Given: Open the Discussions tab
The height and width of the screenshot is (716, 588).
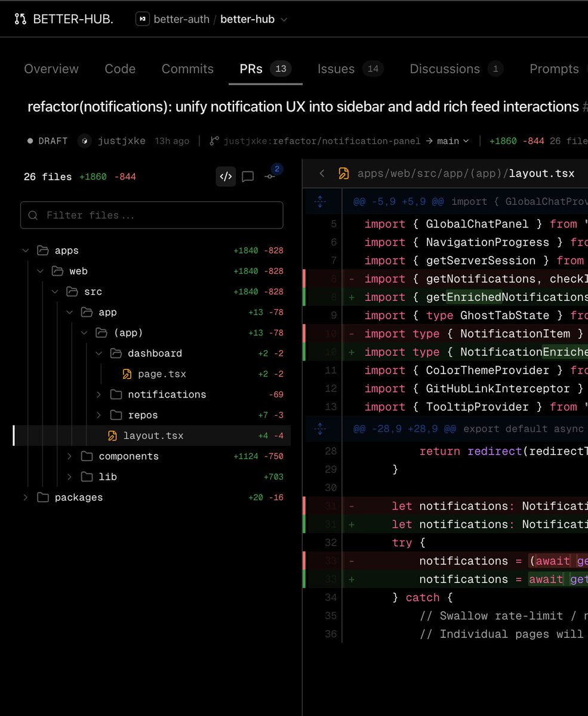Looking at the screenshot, I should pyautogui.click(x=456, y=69).
